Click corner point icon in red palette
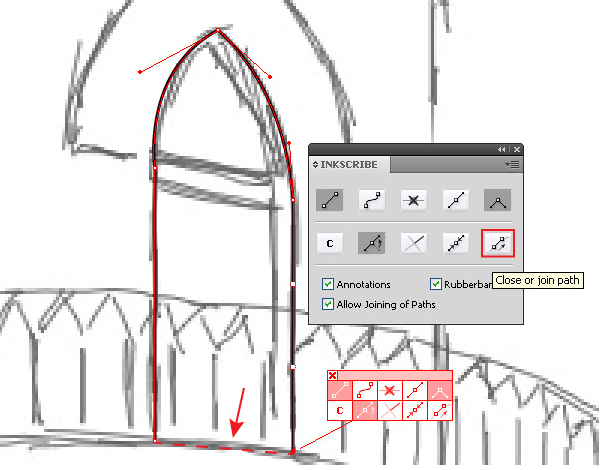600x470 pixels. click(x=440, y=390)
